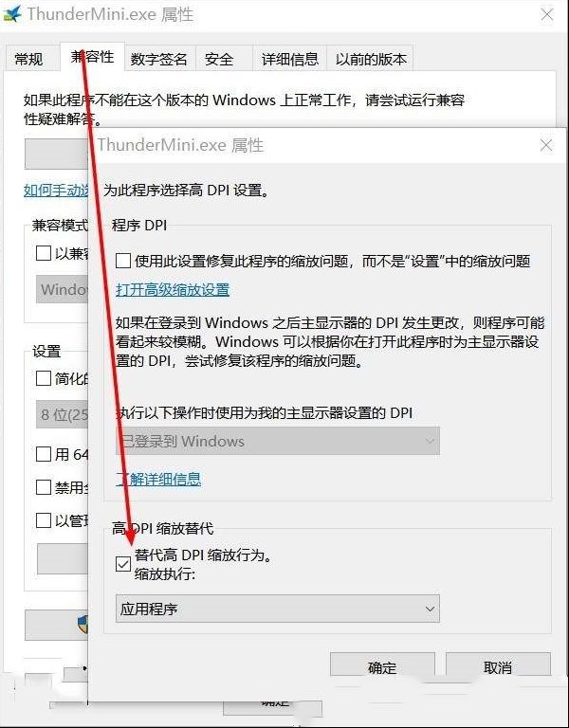Image resolution: width=569 pixels, height=728 pixels.
Task: Close the background ThunderMini.exe properties window
Action: pos(547,14)
